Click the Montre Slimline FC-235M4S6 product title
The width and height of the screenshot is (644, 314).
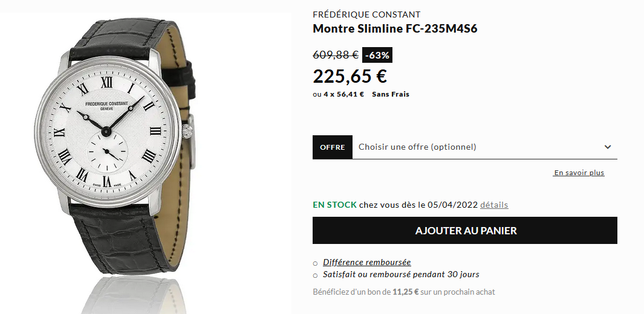pyautogui.click(x=395, y=29)
